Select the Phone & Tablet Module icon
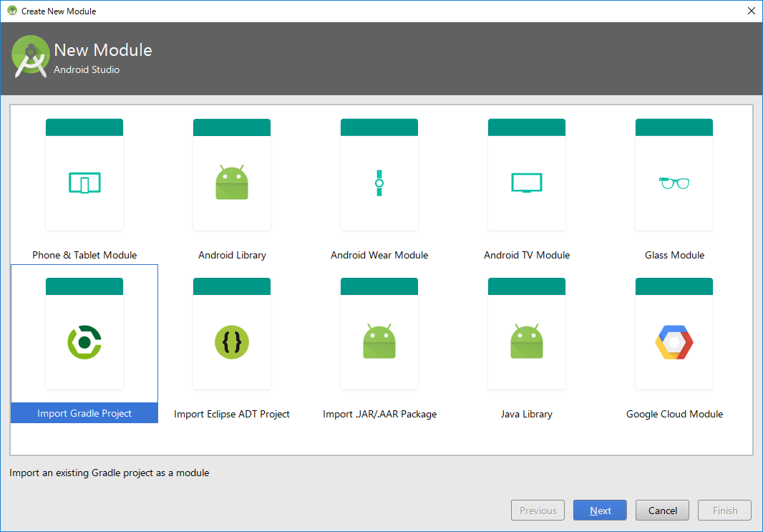The height and width of the screenshot is (532, 763). pyautogui.click(x=84, y=183)
